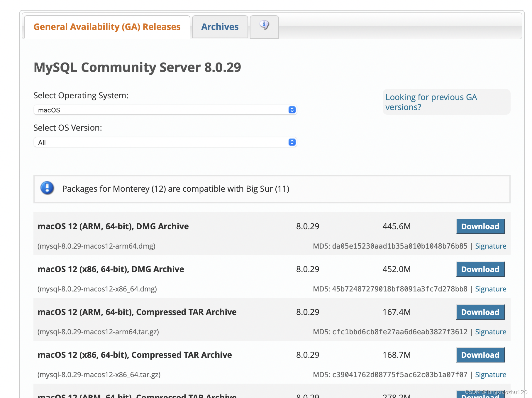This screenshot has height=398, width=532.
Task: Download 168.7M x86 Compressed TAR Archive
Action: click(x=480, y=355)
